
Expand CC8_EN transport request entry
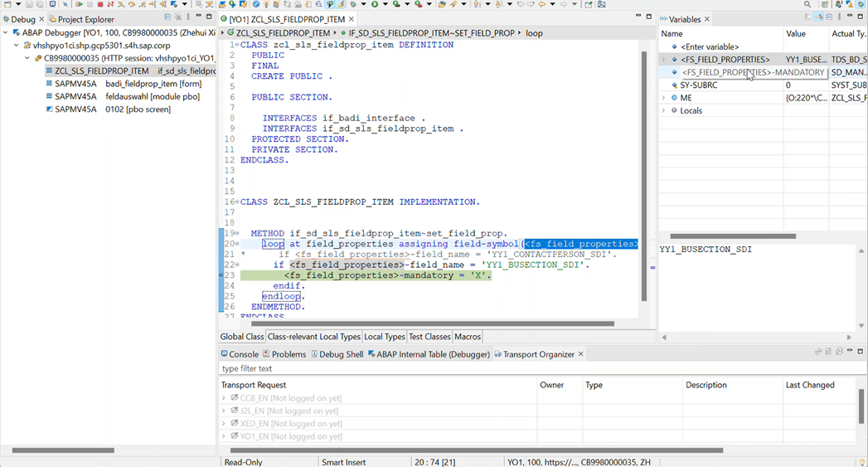[x=224, y=398]
